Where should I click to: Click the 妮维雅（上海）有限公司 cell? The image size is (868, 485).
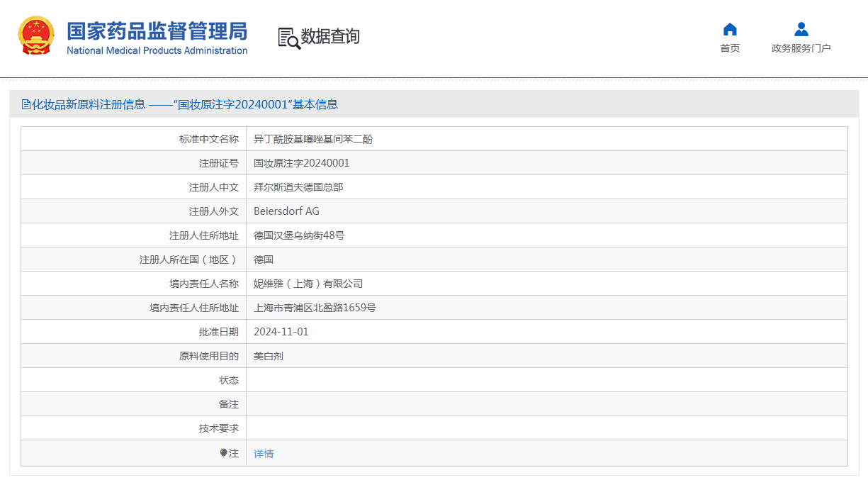pos(308,284)
